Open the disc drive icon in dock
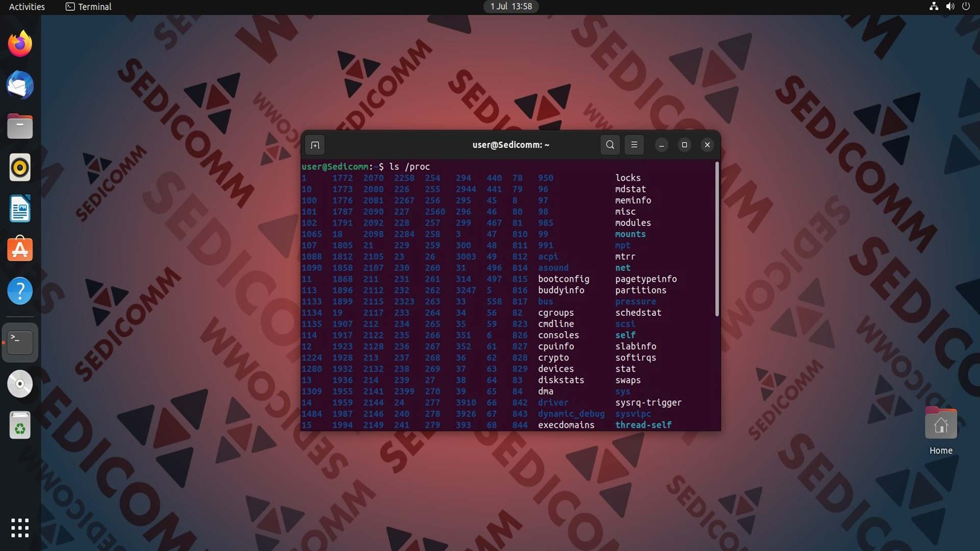Image resolution: width=980 pixels, height=551 pixels. pos(20,384)
